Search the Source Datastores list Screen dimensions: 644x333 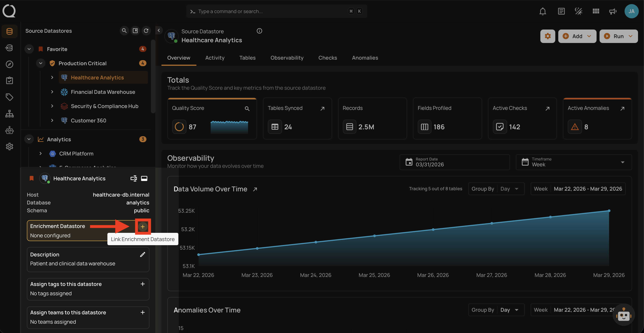[x=124, y=30]
